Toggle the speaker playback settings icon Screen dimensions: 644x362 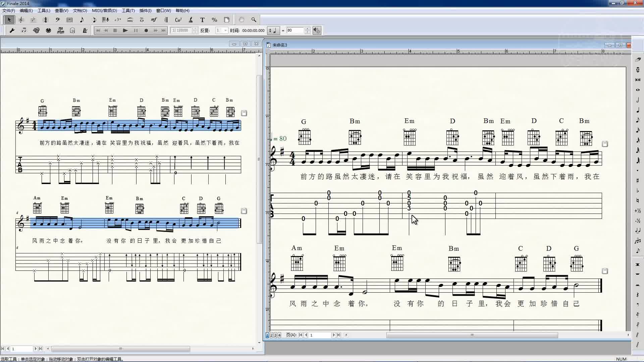(317, 31)
